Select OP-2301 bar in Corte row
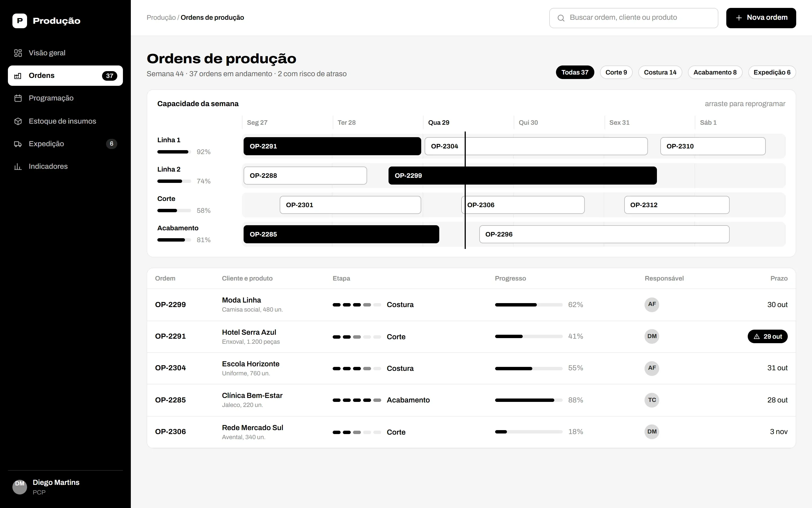Viewport: 812px width, 508px height. tap(350, 205)
